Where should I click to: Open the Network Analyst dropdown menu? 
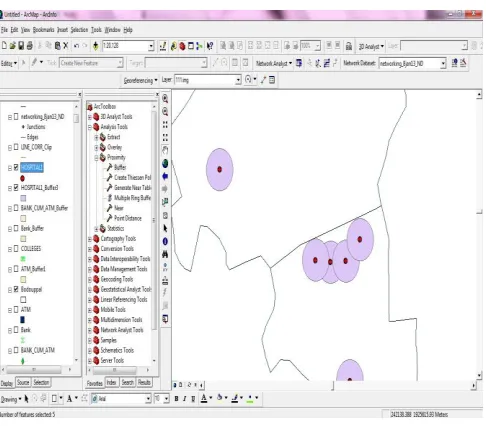pyautogui.click(x=274, y=63)
